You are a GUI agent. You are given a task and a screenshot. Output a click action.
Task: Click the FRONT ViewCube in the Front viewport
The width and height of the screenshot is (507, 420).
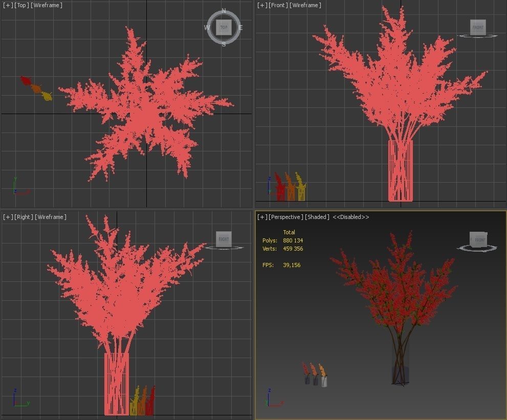point(478,28)
